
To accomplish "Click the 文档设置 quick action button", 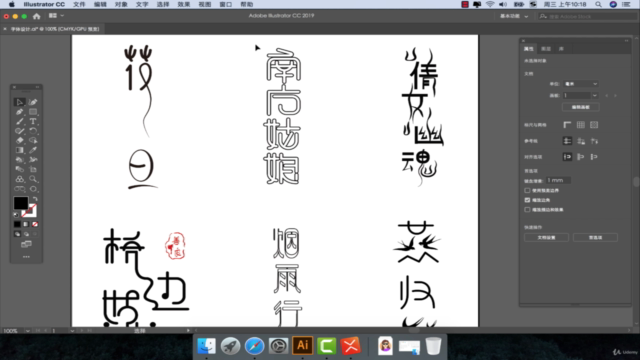I will click(x=546, y=238).
